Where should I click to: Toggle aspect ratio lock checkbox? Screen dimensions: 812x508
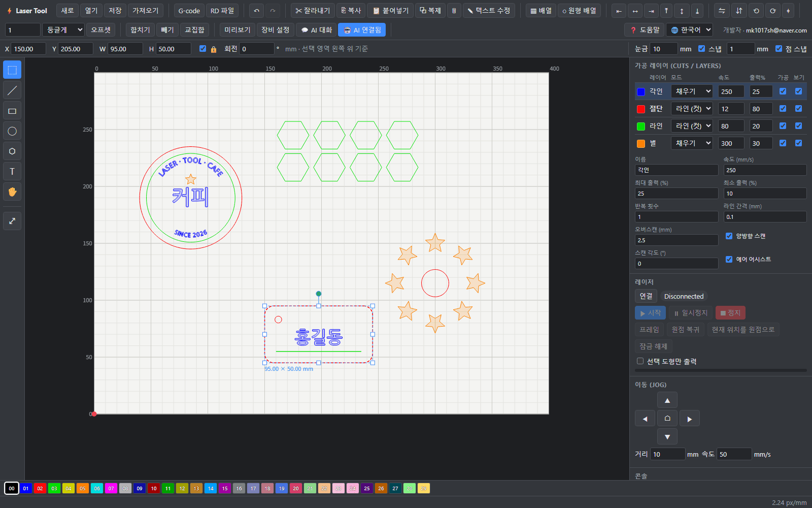point(202,49)
